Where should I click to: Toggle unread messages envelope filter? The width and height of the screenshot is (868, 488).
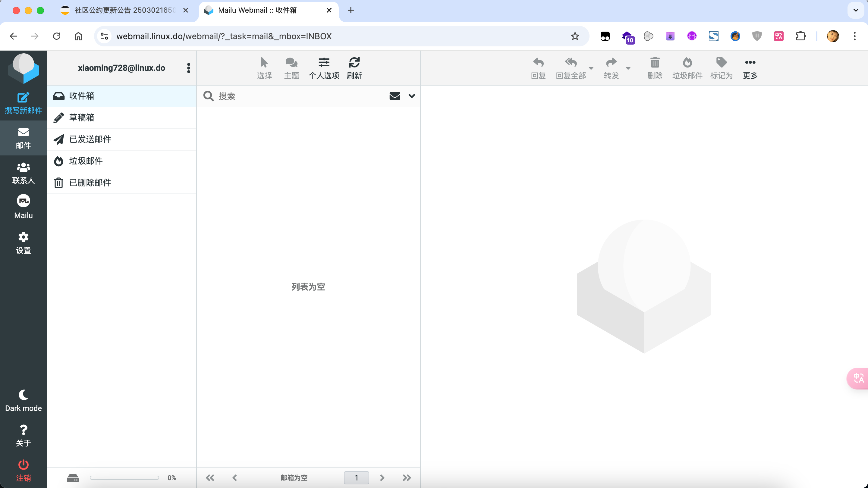395,96
